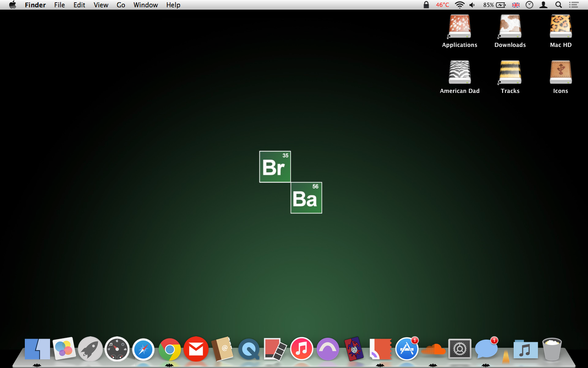Open the Window menu

coord(146,5)
